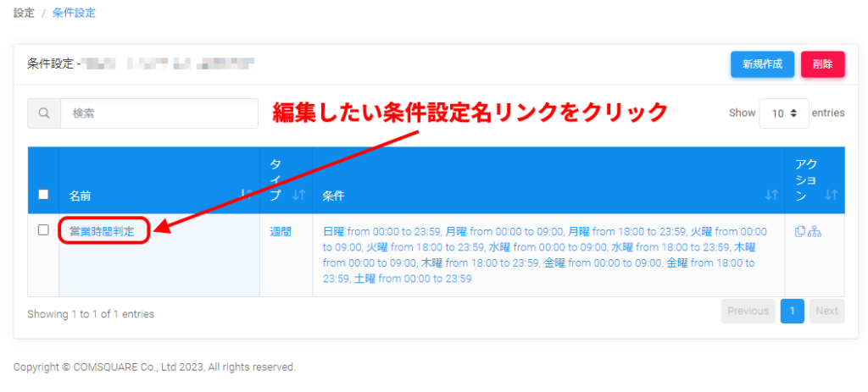The height and width of the screenshot is (392, 868).
Task: Click the 条件設定 breadcrumb item
Action: click(74, 14)
